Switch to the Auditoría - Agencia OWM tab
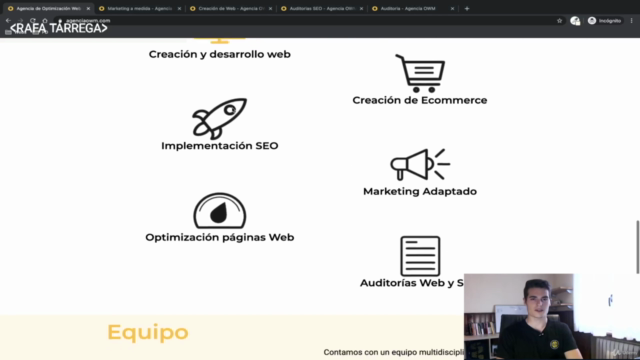Viewport: 640px width, 360px height. (413, 9)
